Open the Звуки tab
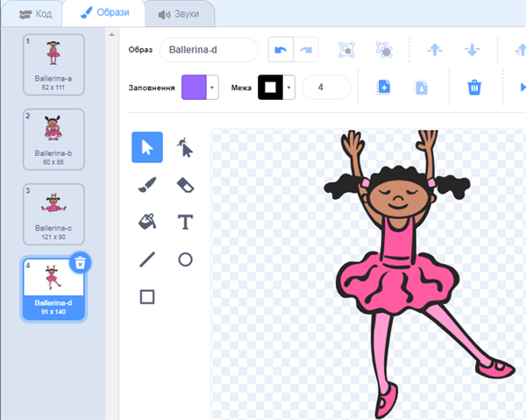 (x=179, y=13)
